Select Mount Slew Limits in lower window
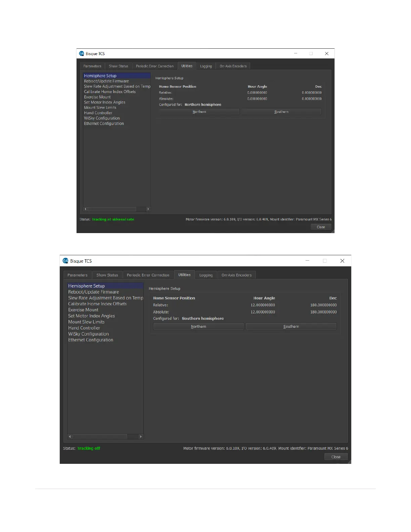411x532 pixels. [105, 322]
